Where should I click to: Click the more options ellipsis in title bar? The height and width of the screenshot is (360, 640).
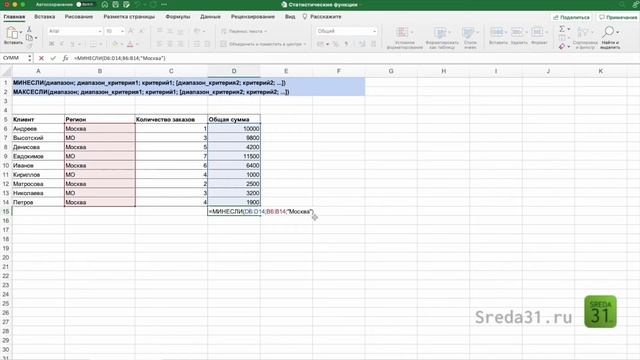click(x=164, y=4)
